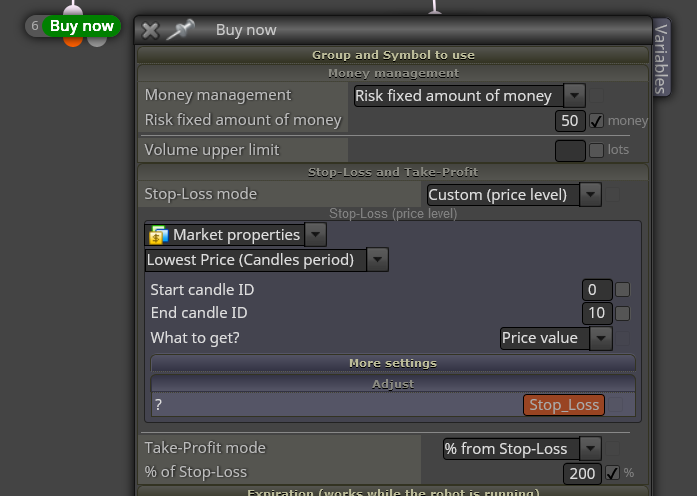Screen dimensions: 697x496
Task: Close the Buy now settings panel
Action: [150, 31]
